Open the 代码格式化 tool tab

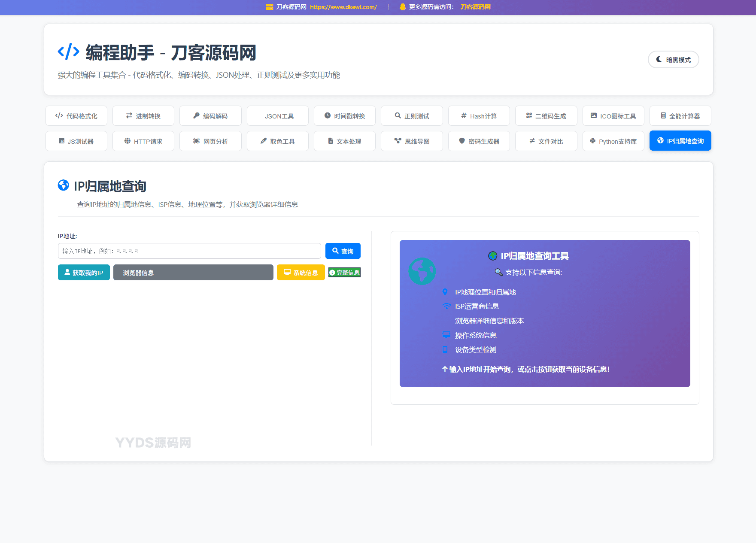tap(76, 116)
